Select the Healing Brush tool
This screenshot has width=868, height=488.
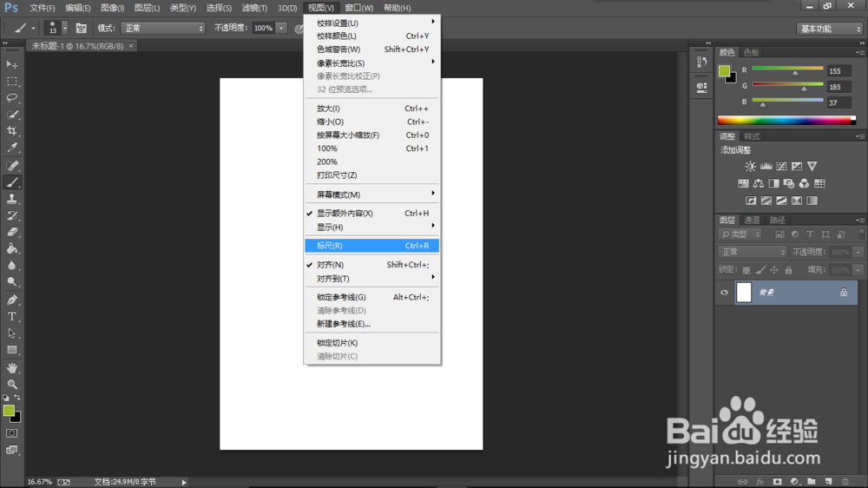click(x=11, y=166)
